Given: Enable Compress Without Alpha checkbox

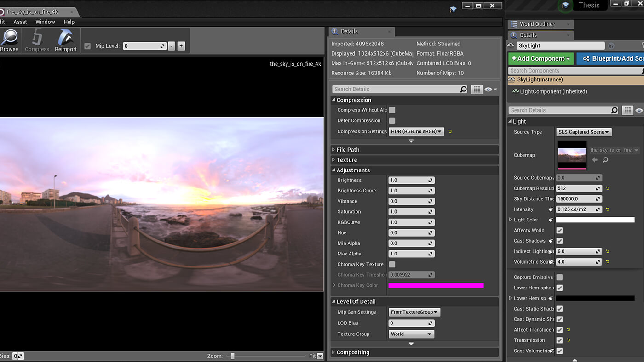Looking at the screenshot, I should click(x=392, y=110).
